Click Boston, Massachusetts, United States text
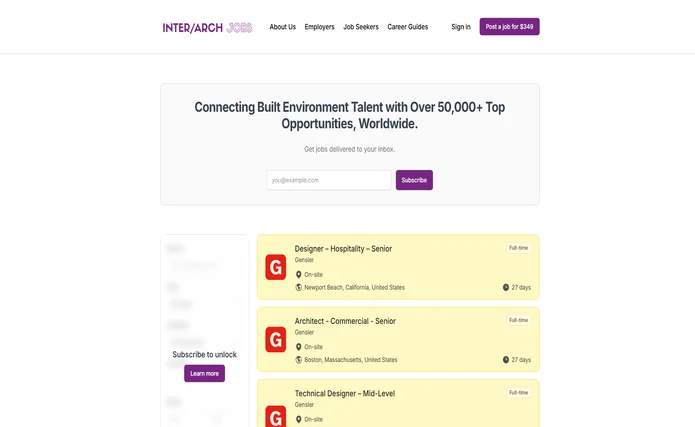Image resolution: width=695 pixels, height=427 pixels. point(351,360)
